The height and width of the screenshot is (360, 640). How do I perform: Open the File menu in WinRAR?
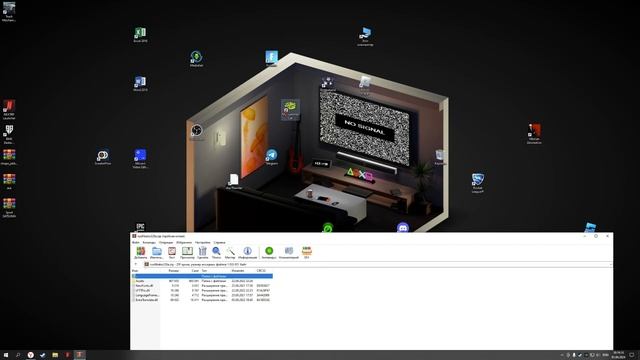click(x=136, y=242)
